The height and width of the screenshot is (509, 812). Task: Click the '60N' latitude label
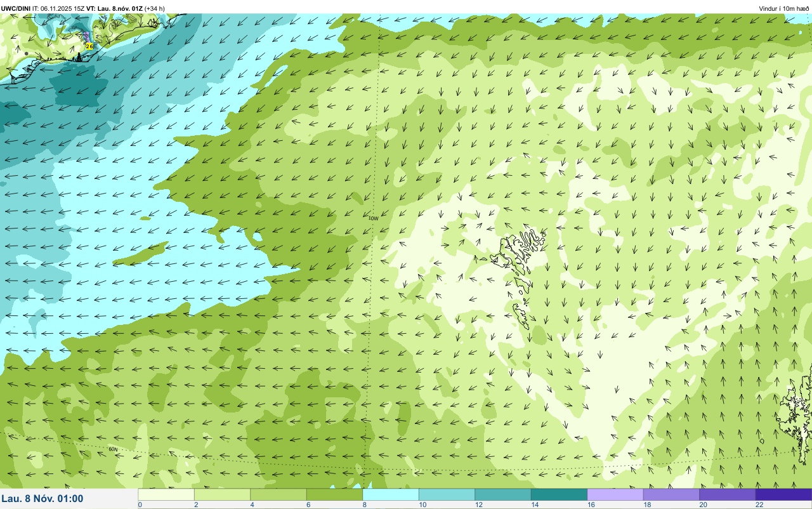point(113,449)
